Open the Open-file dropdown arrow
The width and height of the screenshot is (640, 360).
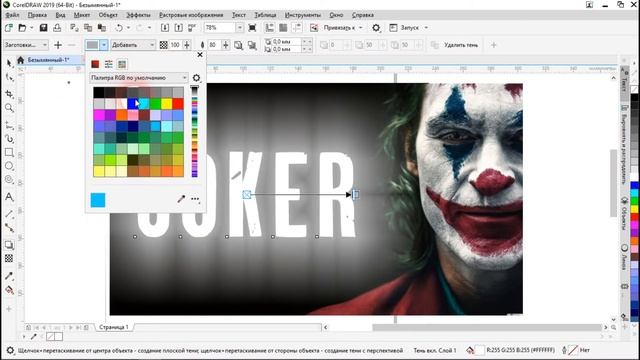click(x=31, y=28)
